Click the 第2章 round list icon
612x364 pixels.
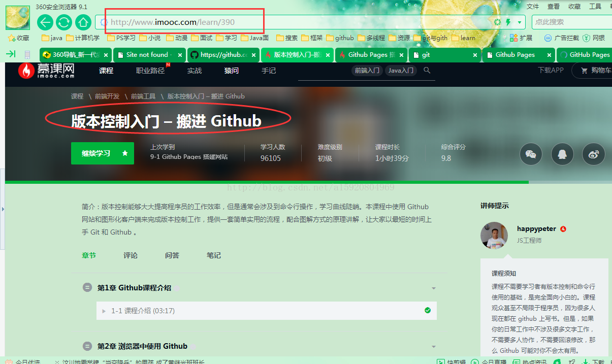tap(87, 346)
